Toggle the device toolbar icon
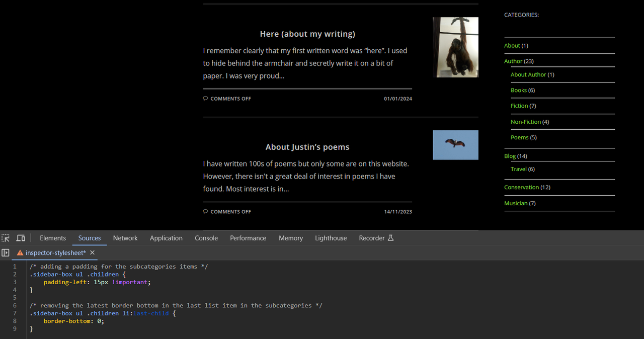 click(x=21, y=238)
